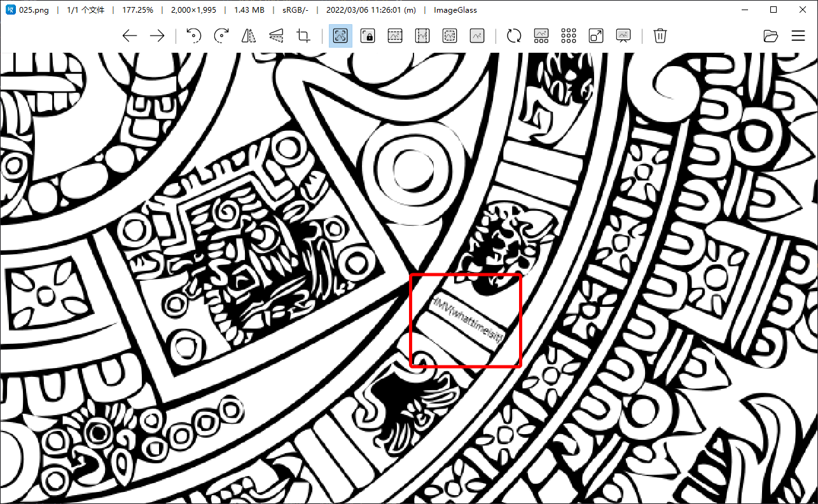Switch to full screen view
The height and width of the screenshot is (504, 818).
[x=596, y=36]
